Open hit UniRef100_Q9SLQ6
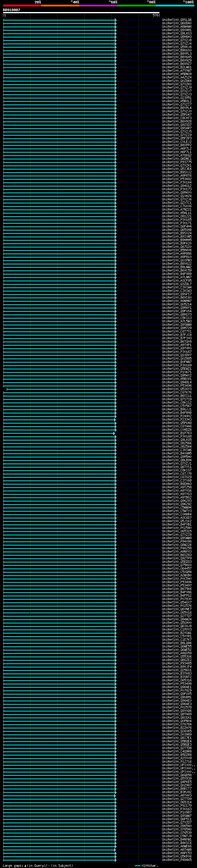Viewport: 197px width, 868px height. click(x=177, y=20)
